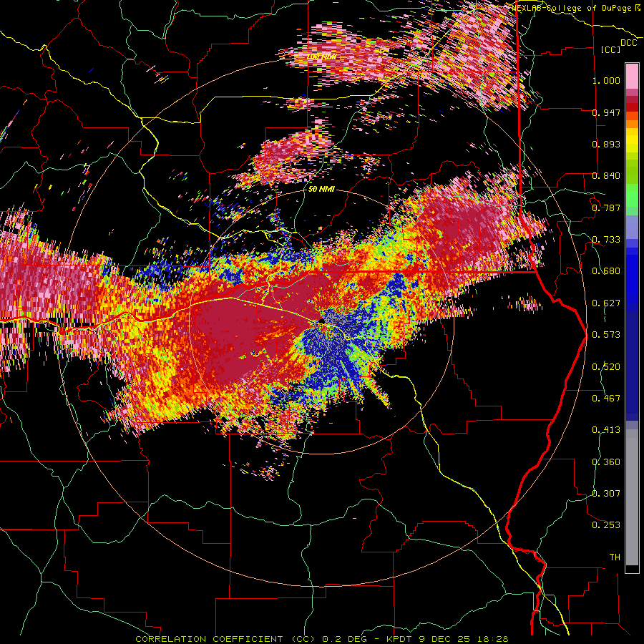Click the 50 NMI range ring label
Screen dimensions: 644x644
coord(321,190)
